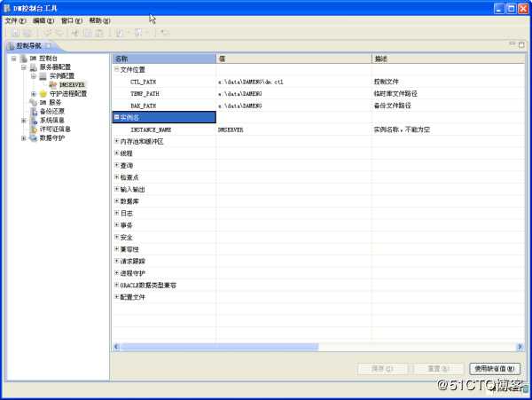Click the 备份还原 icon in navigation tree

coord(34,112)
